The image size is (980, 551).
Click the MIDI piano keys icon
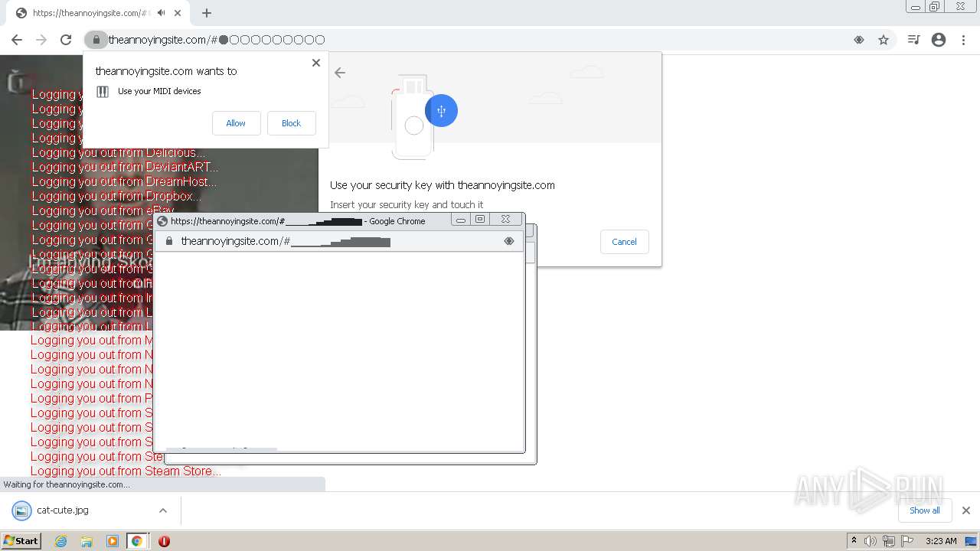pyautogui.click(x=103, y=92)
